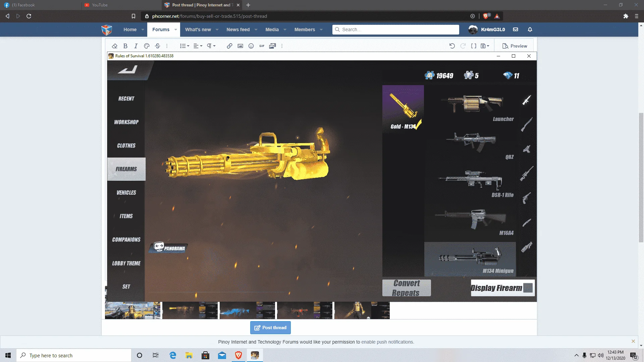Bookmark this page icon
The width and height of the screenshot is (644, 362).
[x=133, y=16]
